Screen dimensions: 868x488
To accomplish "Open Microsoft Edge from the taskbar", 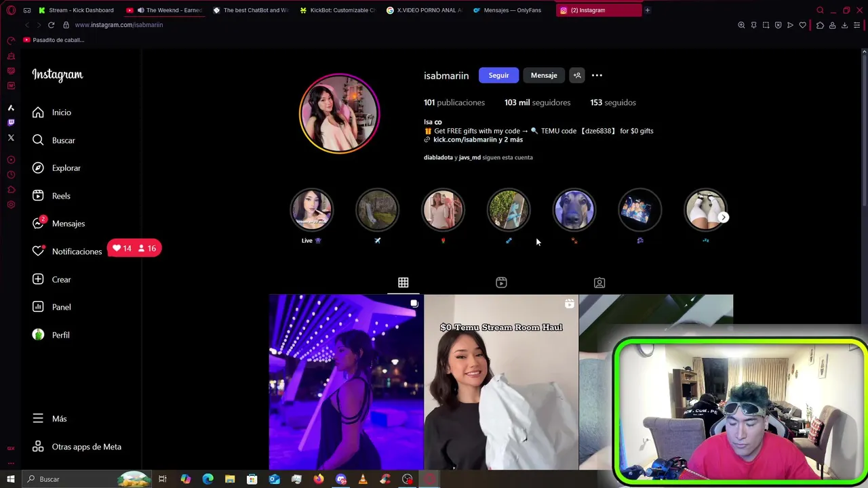I will tap(208, 479).
